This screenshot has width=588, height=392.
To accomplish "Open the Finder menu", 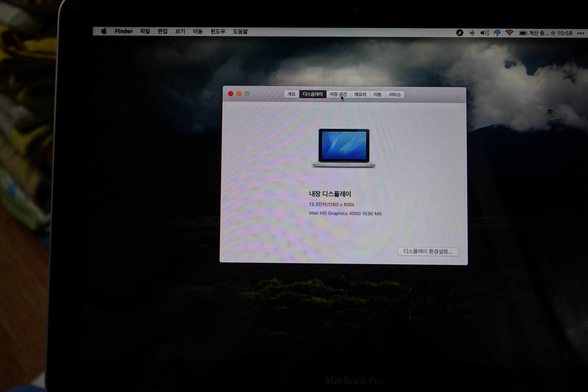I will [x=124, y=31].
